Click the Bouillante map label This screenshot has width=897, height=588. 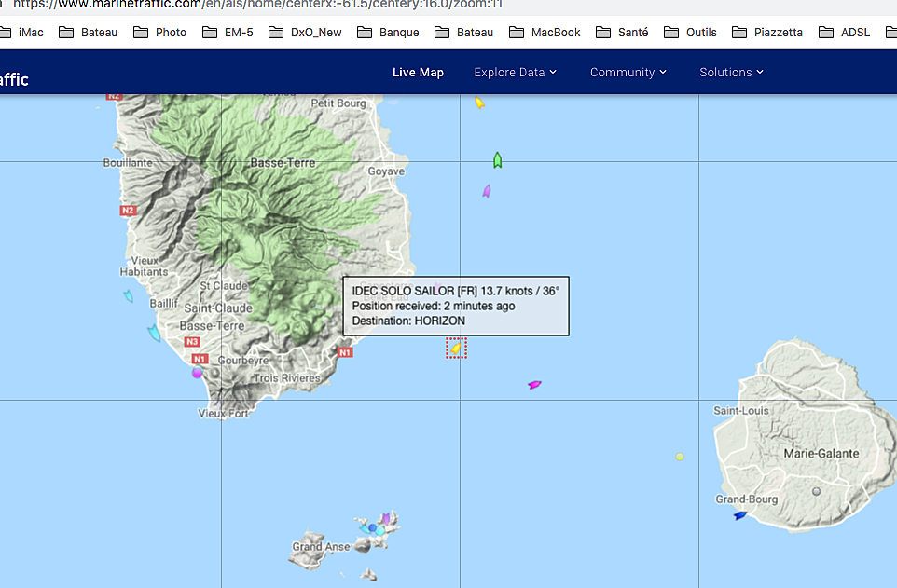point(128,163)
